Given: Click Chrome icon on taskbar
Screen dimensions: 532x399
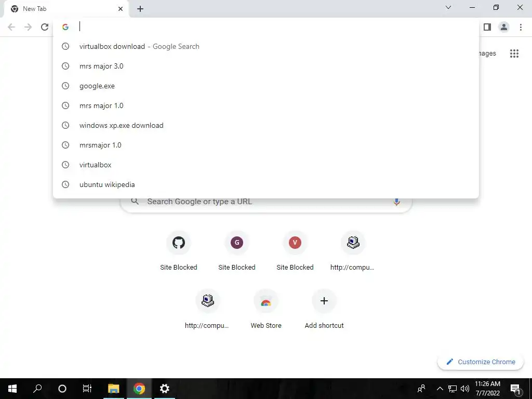Looking at the screenshot, I should (x=139, y=389).
